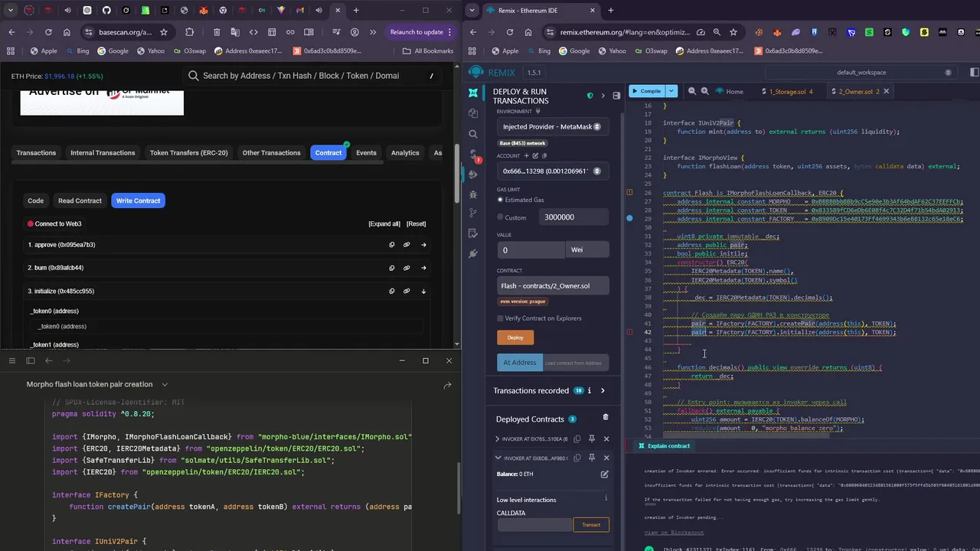This screenshot has height=551, width=980.
Task: Click Connect to Web3 button
Action: 54,223
